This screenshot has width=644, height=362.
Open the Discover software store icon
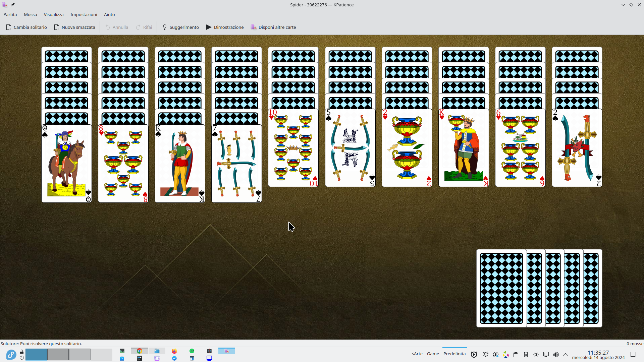click(122, 358)
